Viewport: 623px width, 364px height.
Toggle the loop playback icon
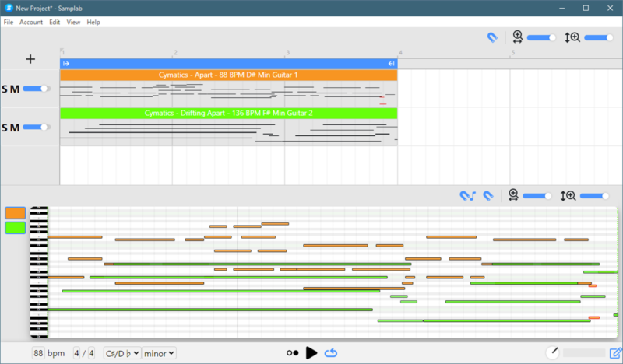331,353
